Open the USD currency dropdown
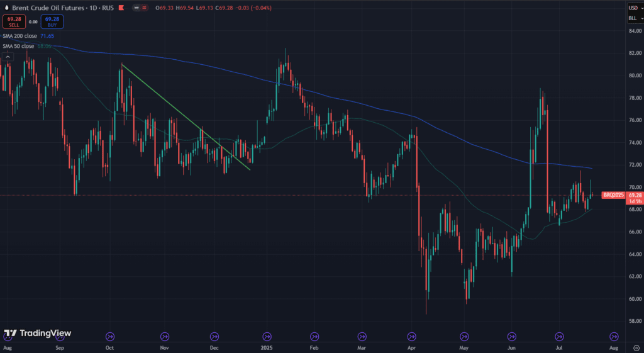The image size is (644, 353). (635, 8)
